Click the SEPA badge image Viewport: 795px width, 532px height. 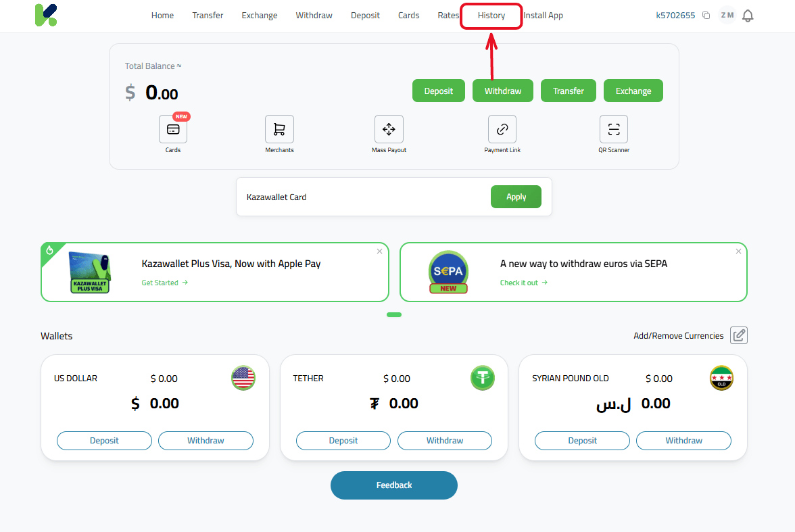448,272
